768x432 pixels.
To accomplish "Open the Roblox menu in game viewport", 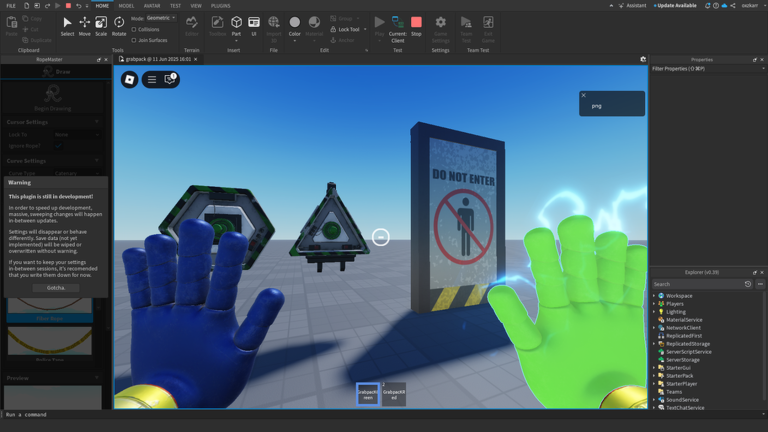I will point(129,79).
